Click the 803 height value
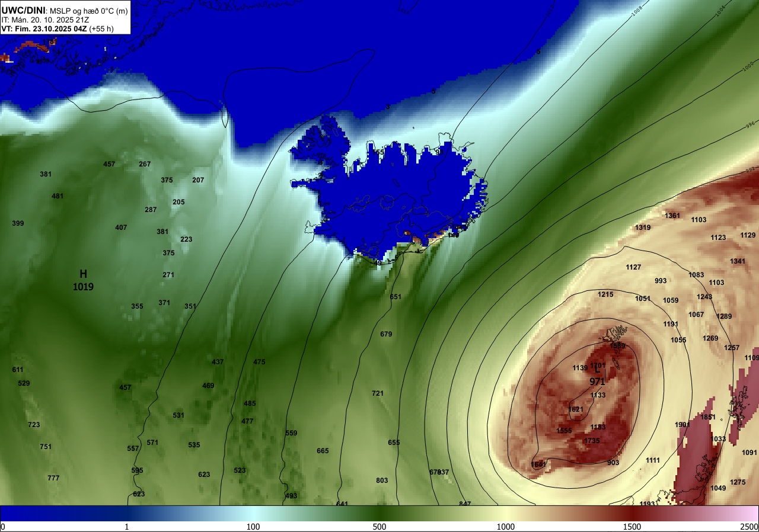759x532 pixels. click(382, 480)
